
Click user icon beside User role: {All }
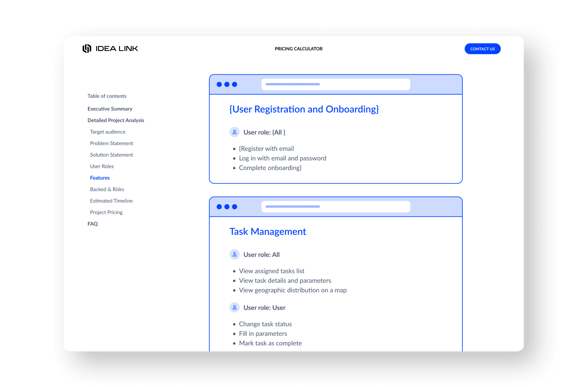(x=234, y=132)
